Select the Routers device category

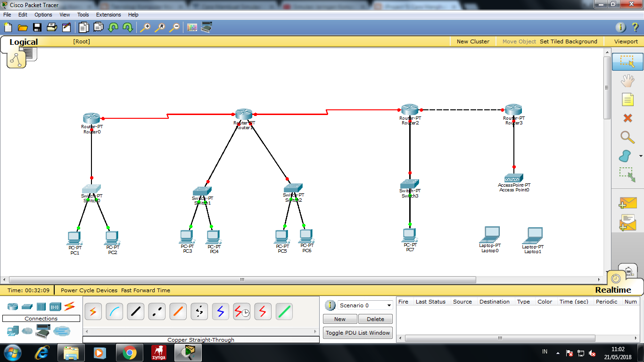click(x=12, y=306)
